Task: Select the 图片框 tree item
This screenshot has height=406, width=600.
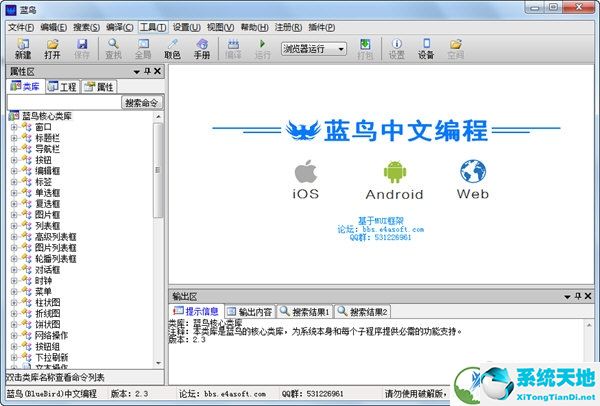Action: point(47,215)
